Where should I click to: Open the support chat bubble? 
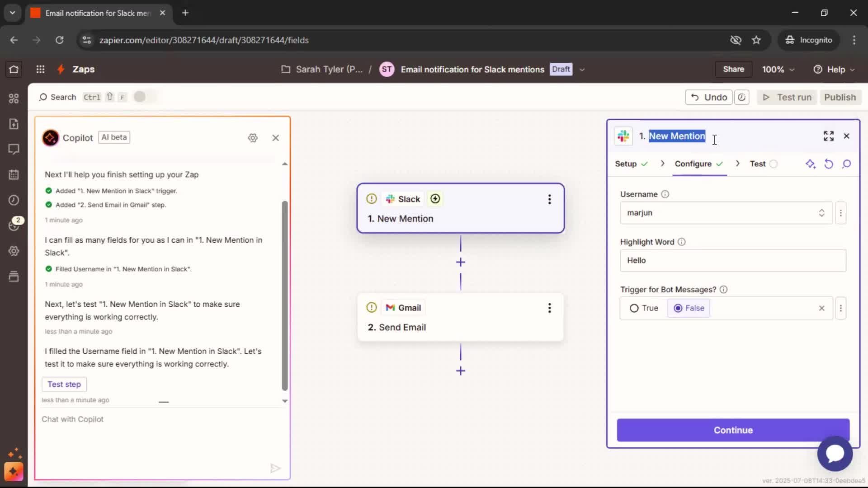(x=835, y=454)
